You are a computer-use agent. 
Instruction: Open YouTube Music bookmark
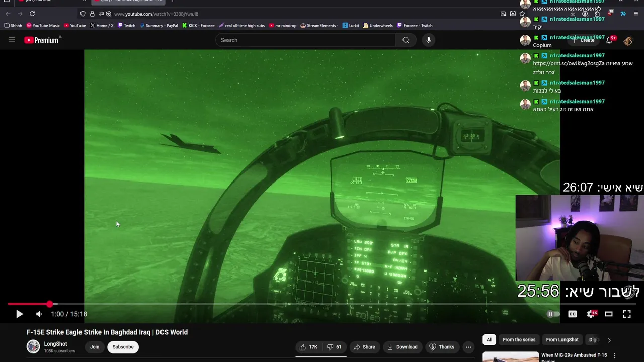(43, 26)
